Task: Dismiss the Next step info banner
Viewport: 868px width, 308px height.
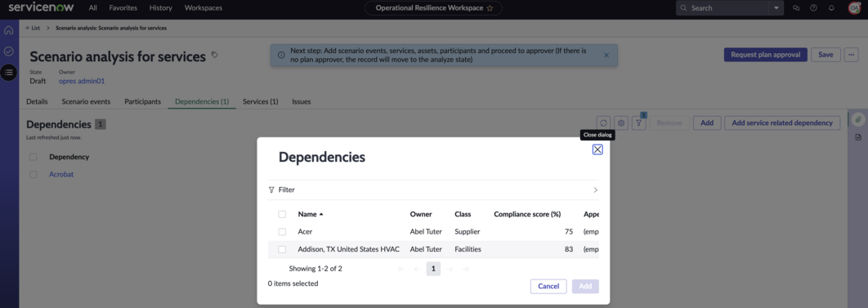Action: [x=606, y=56]
